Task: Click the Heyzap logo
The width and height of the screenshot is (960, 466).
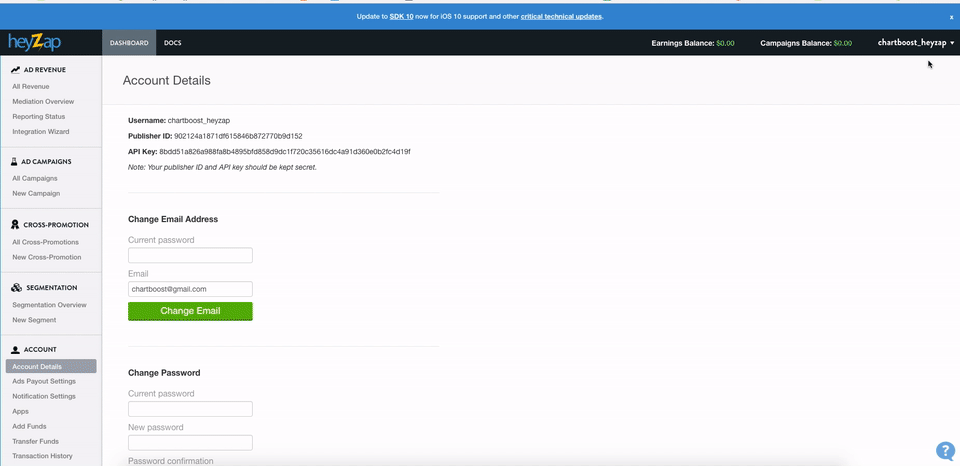Action: pos(34,42)
